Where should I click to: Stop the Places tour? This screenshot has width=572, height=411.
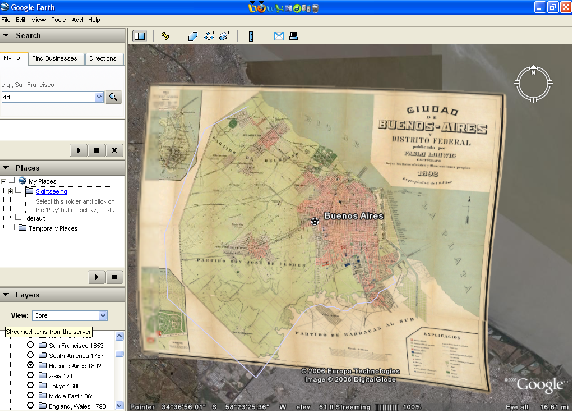click(x=115, y=277)
